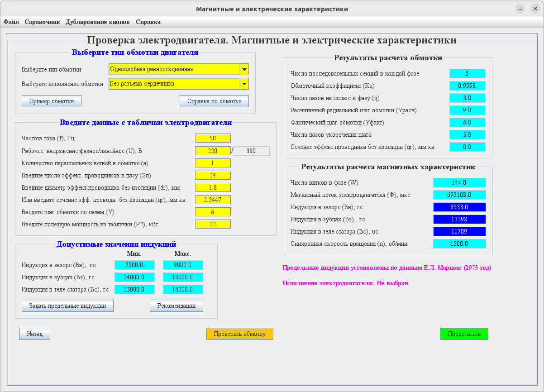The width and height of the screenshot is (544, 392).
Task: Click the current frequency field
Action: pos(213,138)
